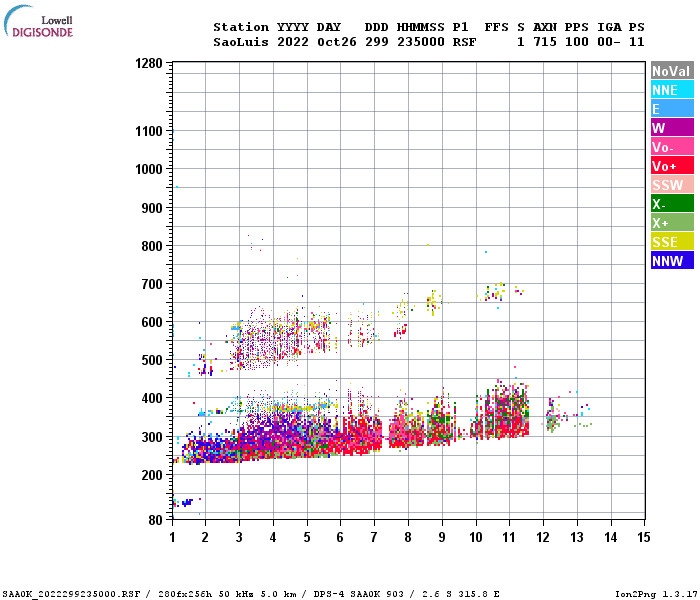Viewport: 700px width, 600px height.
Task: Click the AXN value 715
Action: tap(545, 42)
